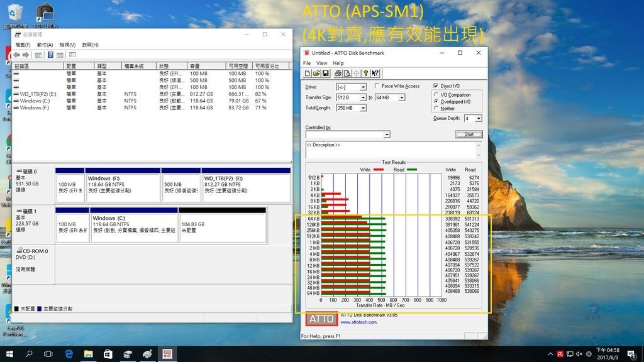
Task: Select the I/O Comparison radio button
Action: pos(436,95)
